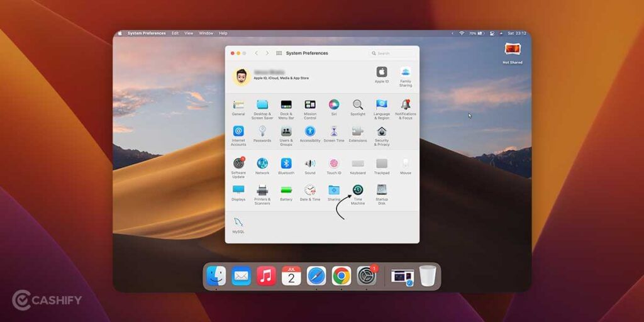Open Software Update preferences
This screenshot has height=322, width=644.
238,167
